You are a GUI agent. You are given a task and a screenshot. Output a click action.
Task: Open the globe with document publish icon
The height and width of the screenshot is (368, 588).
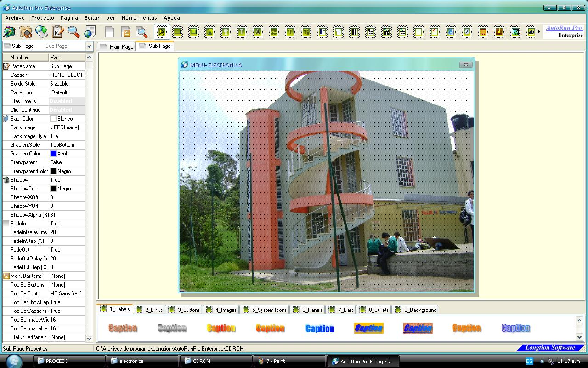pyautogui.click(x=90, y=32)
